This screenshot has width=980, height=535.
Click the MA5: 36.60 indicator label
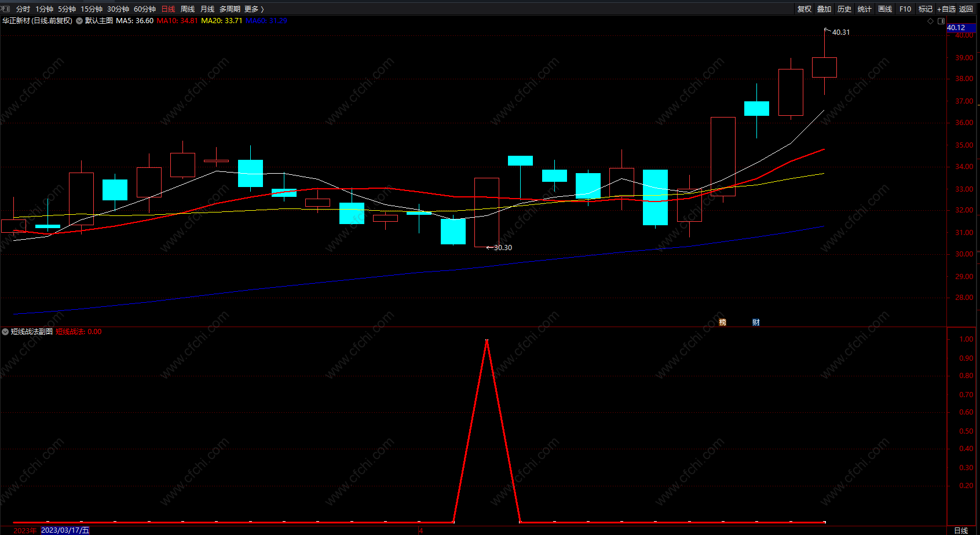[x=134, y=21]
